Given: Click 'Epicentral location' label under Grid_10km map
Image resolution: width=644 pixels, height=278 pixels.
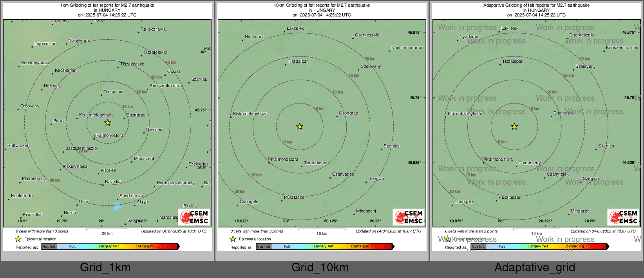Looking at the screenshot, I should 255,239.
